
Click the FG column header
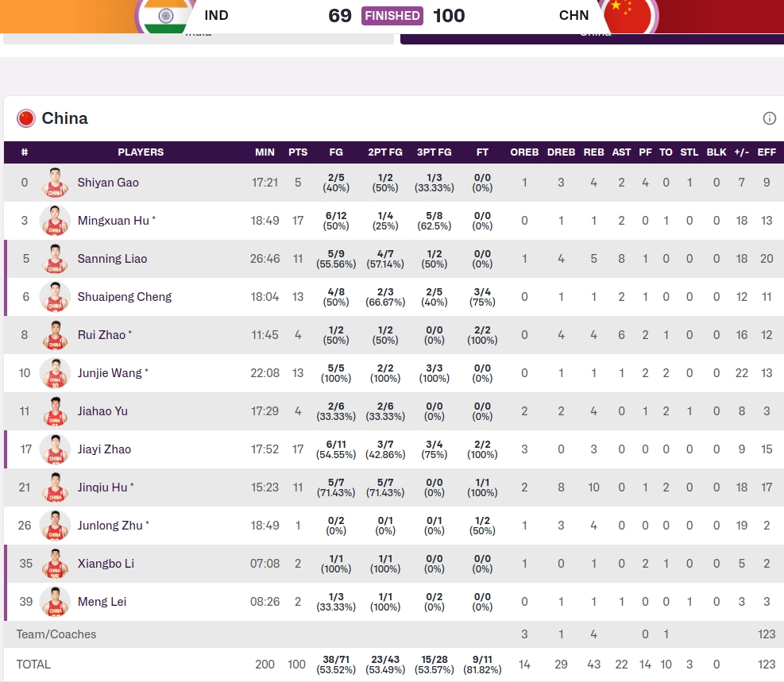coord(336,152)
